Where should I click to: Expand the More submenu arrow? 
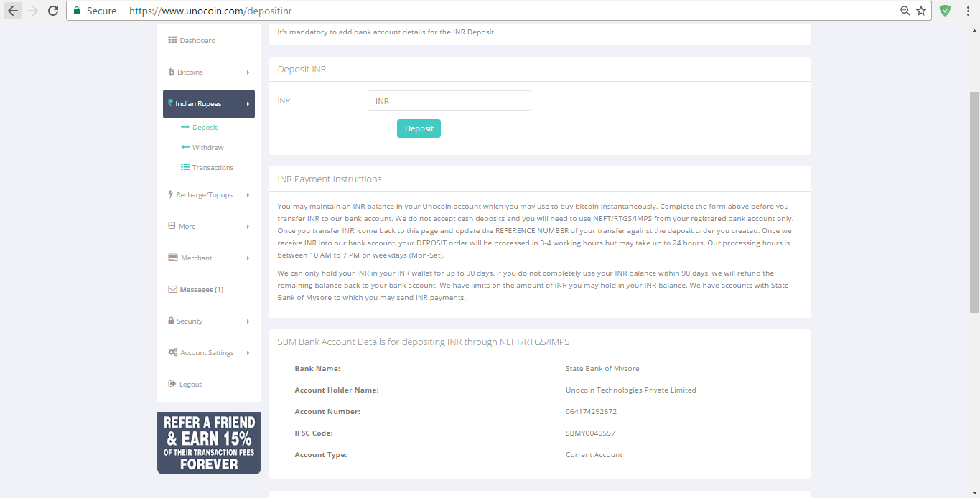pyautogui.click(x=248, y=227)
